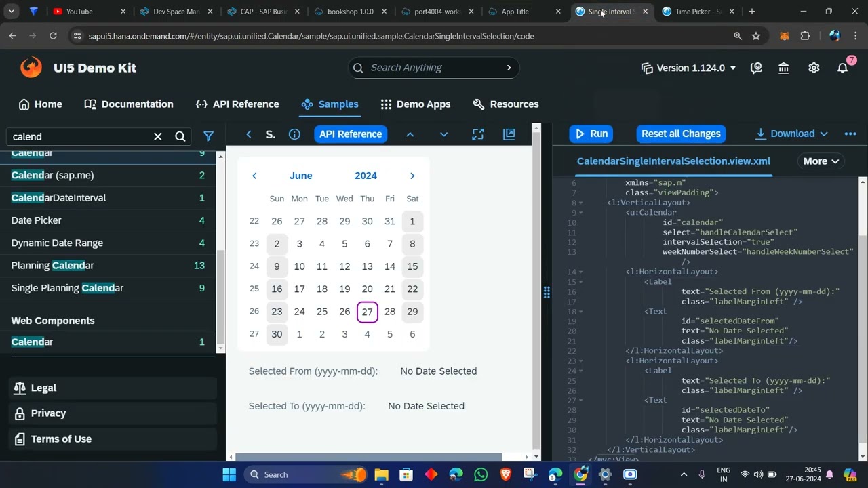Open the Version 1.124.0 dropdown

689,68
